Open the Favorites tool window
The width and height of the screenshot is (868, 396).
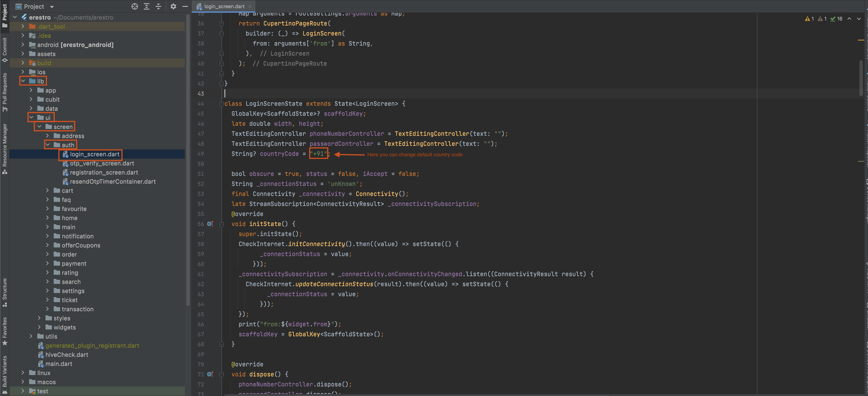(5, 331)
